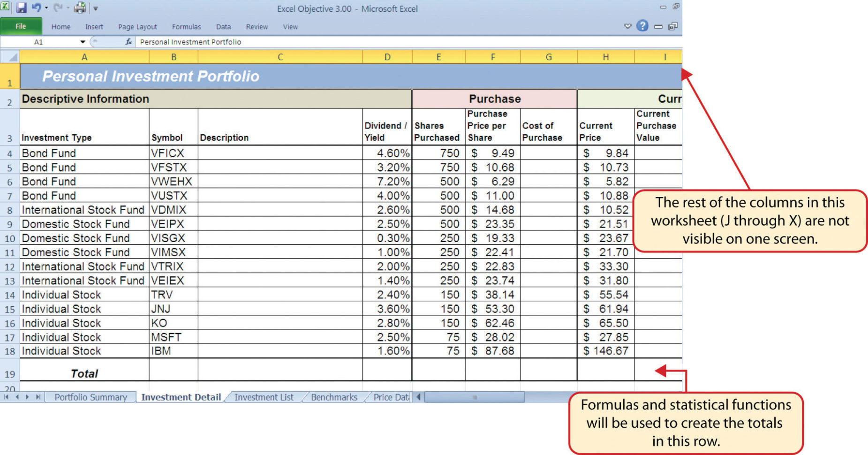This screenshot has width=868, height=455.
Task: Open the Insert Function dialog
Action: pyautogui.click(x=128, y=42)
